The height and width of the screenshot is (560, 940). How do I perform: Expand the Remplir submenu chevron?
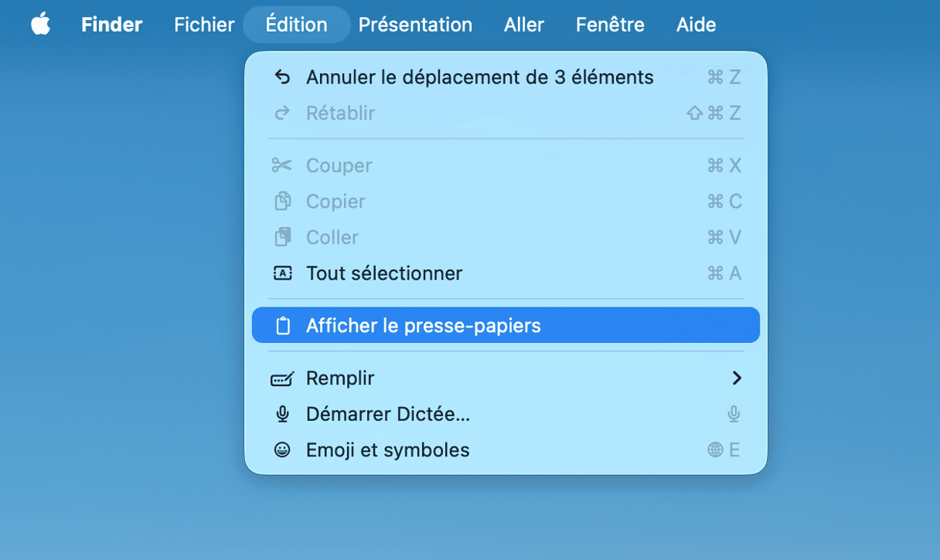(736, 378)
